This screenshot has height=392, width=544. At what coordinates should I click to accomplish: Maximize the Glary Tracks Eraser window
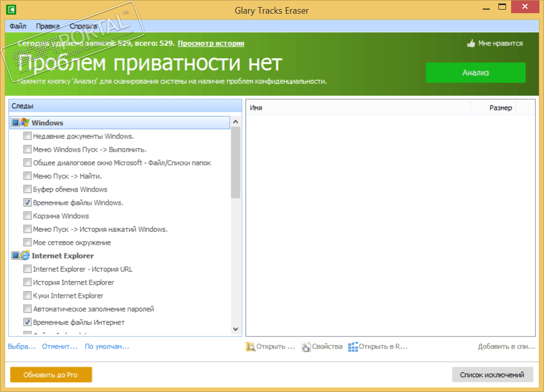502,7
